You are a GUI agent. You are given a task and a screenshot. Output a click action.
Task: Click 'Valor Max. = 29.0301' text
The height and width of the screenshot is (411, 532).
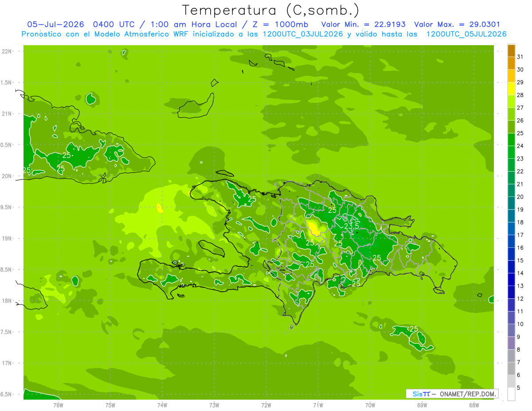tap(458, 24)
